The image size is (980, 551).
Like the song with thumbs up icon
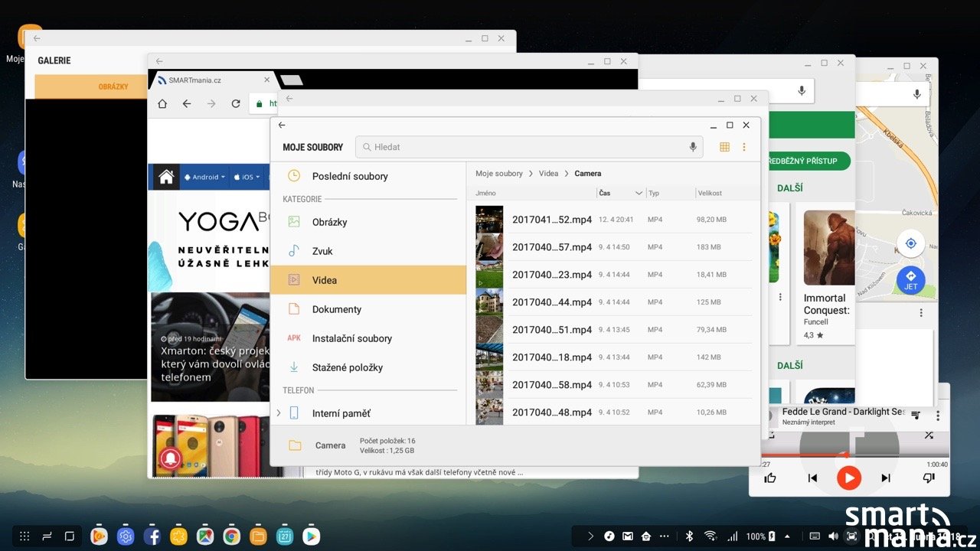[770, 478]
